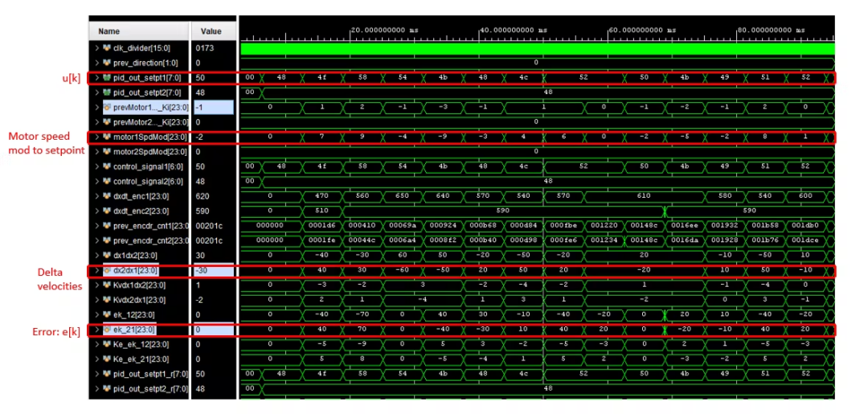
Task: Click the icon beside control_signal1[6:0]
Action: pos(105,166)
